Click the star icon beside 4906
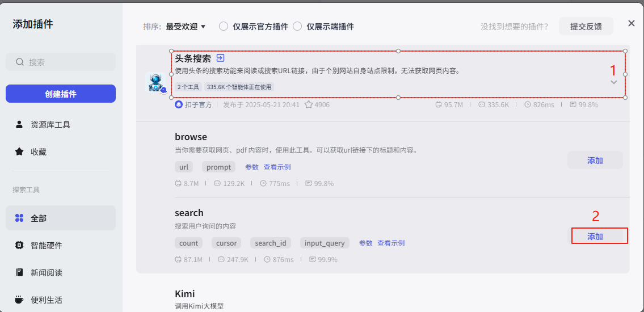 point(309,105)
